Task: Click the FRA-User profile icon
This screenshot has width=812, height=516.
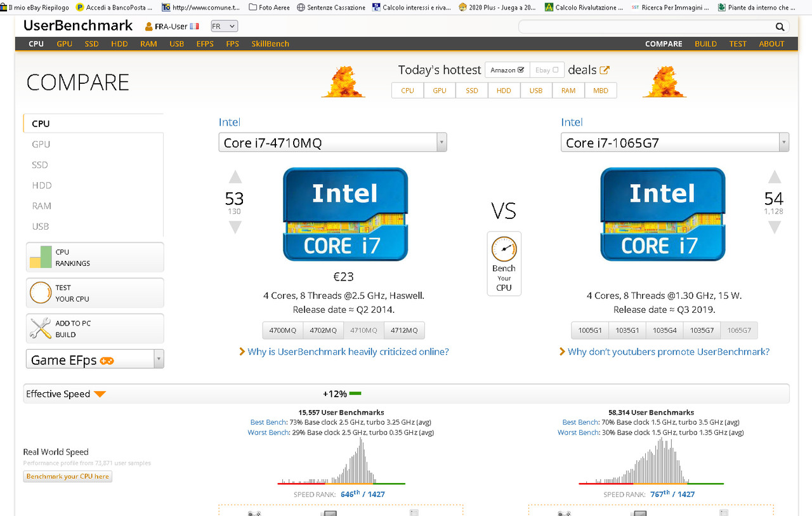Action: click(149, 27)
